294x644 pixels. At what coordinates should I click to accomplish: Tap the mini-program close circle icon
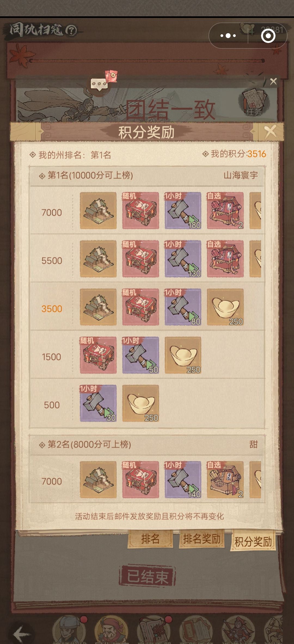[x=268, y=36]
